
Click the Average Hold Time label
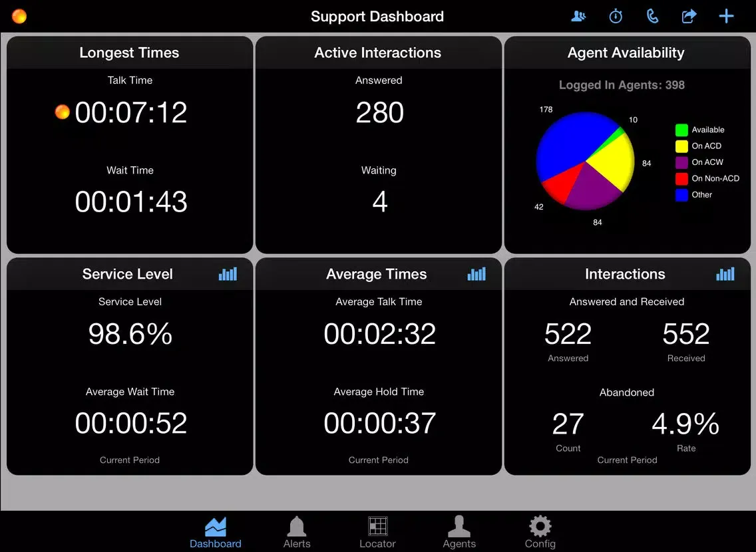tap(379, 392)
